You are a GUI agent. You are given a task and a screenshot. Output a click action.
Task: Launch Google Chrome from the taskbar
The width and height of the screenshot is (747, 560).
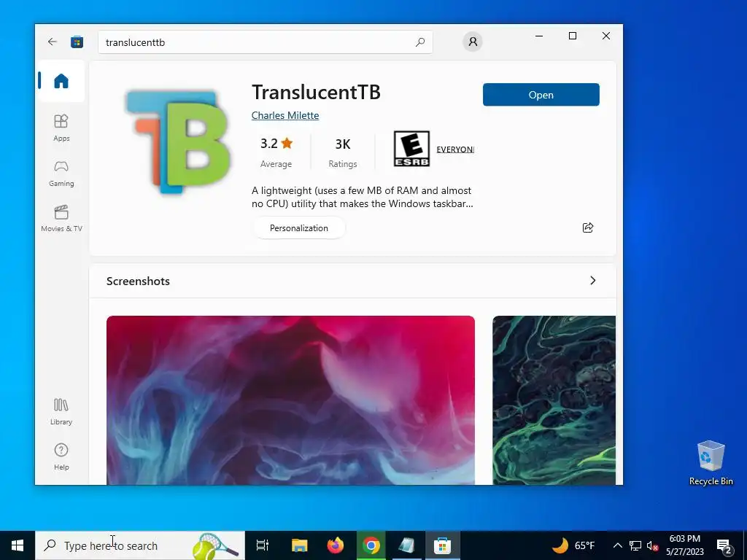371,545
